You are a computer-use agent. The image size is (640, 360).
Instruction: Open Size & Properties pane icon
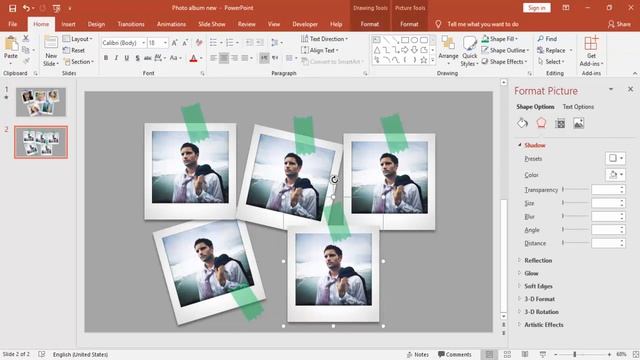pyautogui.click(x=560, y=123)
